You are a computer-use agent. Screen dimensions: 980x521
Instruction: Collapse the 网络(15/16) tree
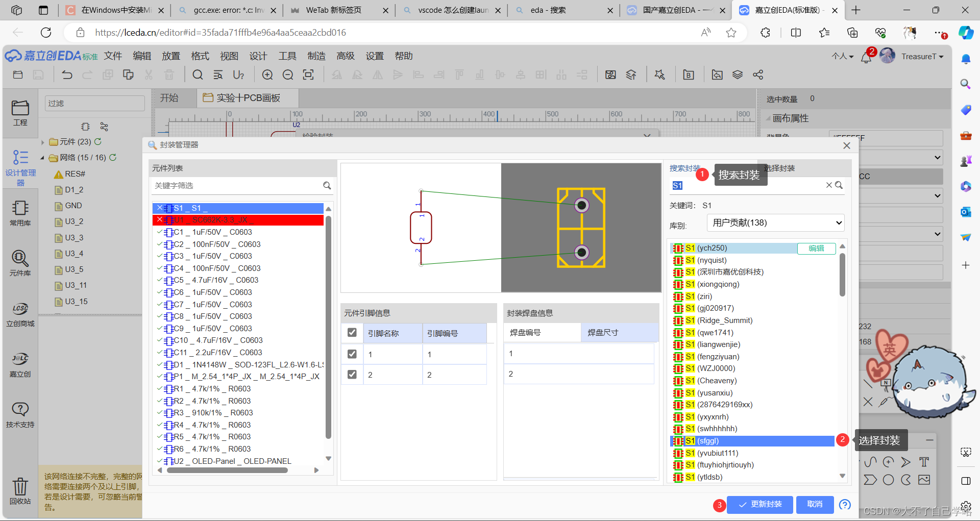43,158
